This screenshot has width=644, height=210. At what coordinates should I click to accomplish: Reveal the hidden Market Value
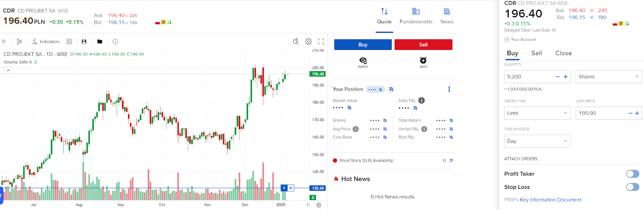click(x=349, y=108)
